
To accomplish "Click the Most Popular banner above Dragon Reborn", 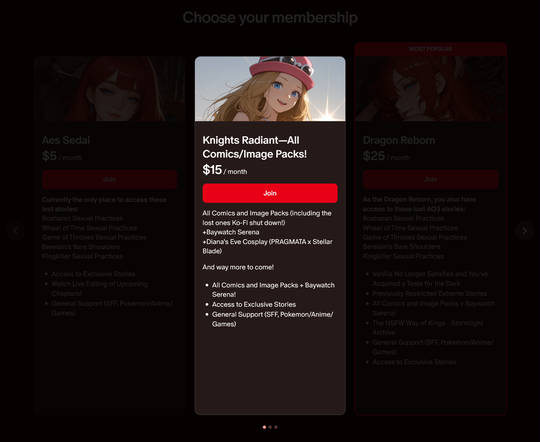I will pos(430,49).
